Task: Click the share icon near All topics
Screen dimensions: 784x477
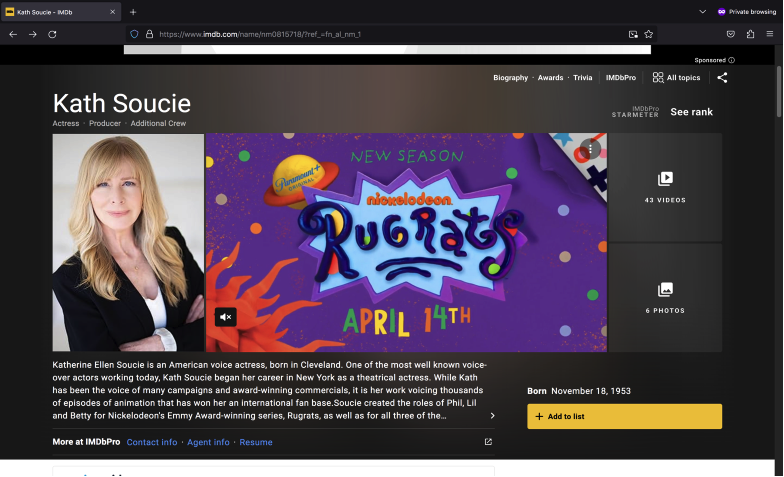Action: (722, 77)
